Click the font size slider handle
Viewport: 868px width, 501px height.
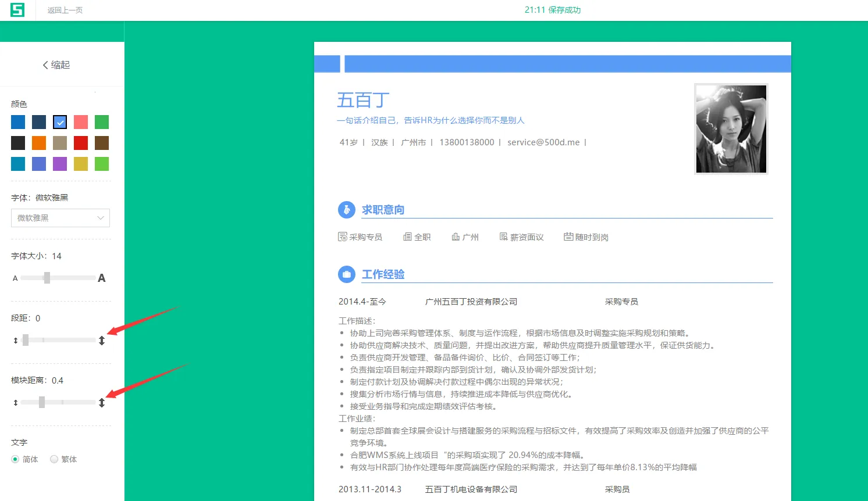47,278
